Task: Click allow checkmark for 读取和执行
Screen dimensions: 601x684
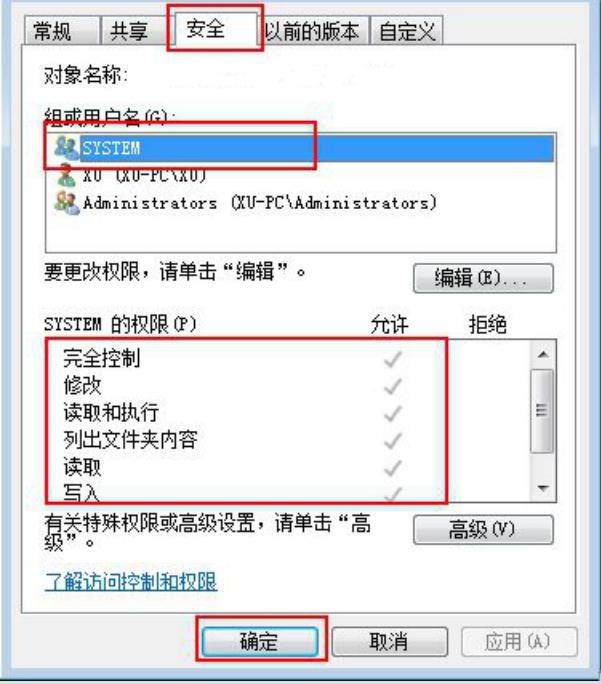Action: (x=393, y=413)
